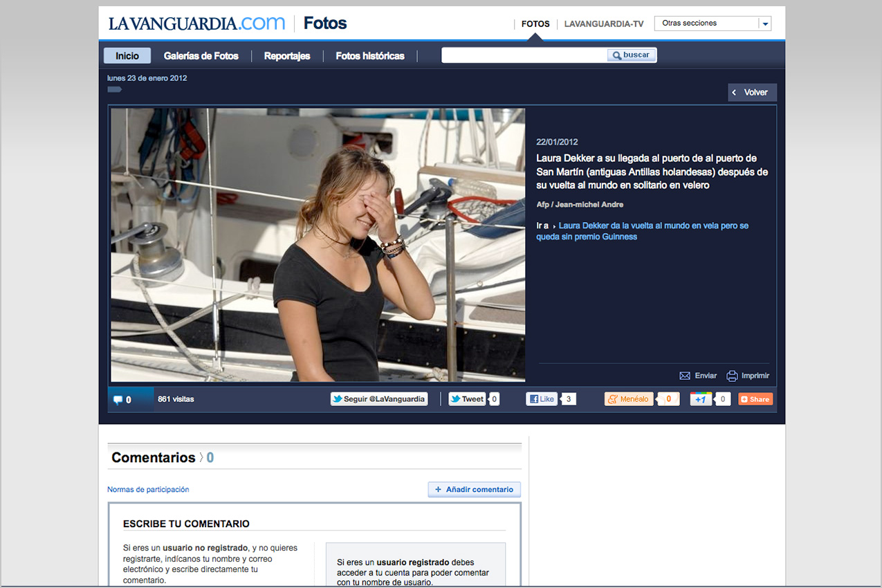882x588 pixels.
Task: Switch to Fotos históricas section
Action: [370, 56]
